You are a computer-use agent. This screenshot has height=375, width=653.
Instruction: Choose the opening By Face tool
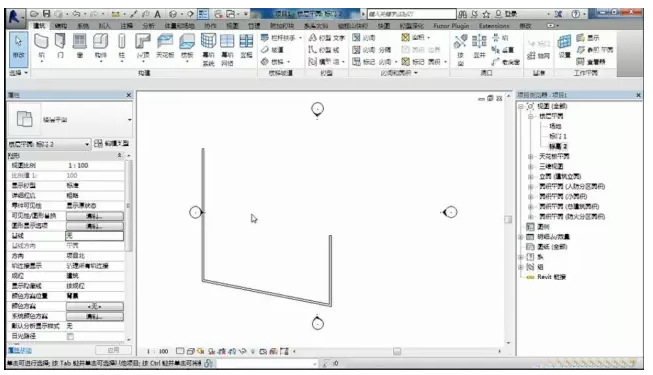pyautogui.click(x=460, y=50)
